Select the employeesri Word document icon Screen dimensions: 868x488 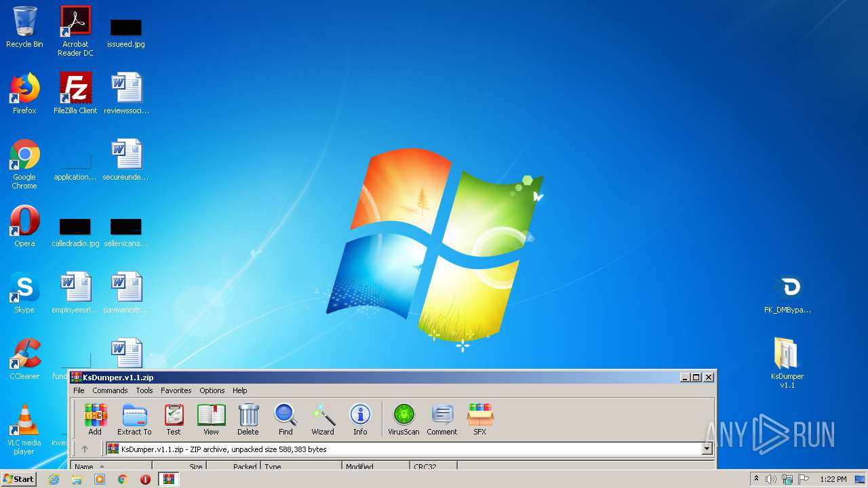(x=75, y=293)
